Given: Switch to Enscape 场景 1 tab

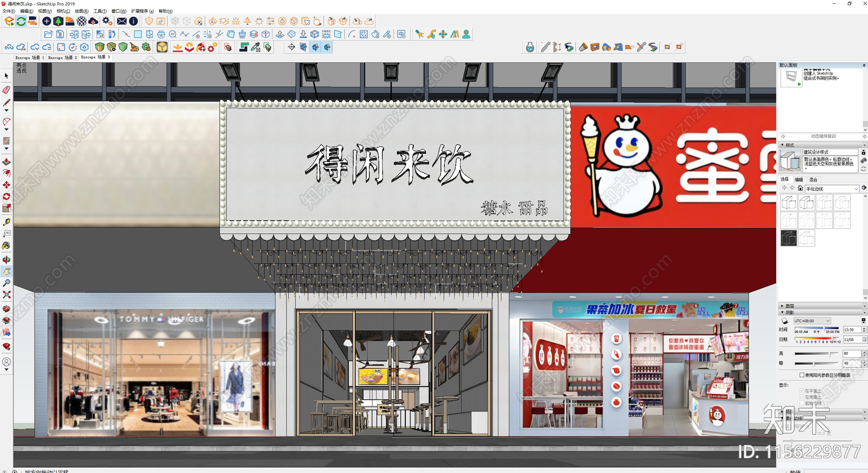Looking at the screenshot, I should 30,57.
